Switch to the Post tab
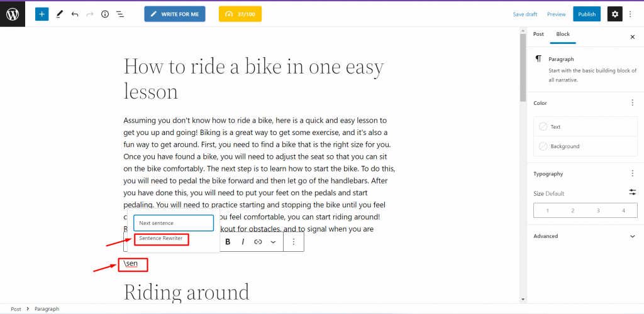Screen dimensions: 644x314 tap(538, 34)
